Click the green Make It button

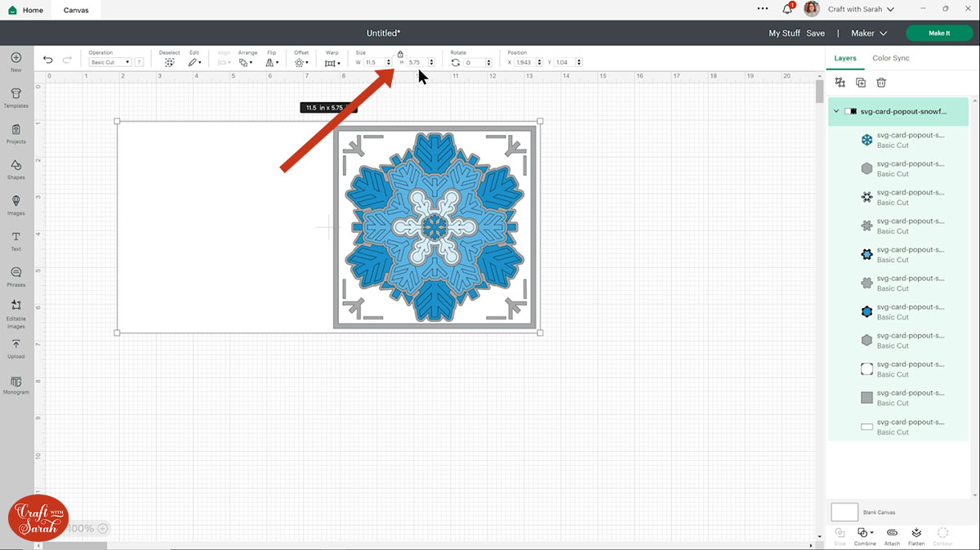pyautogui.click(x=939, y=34)
